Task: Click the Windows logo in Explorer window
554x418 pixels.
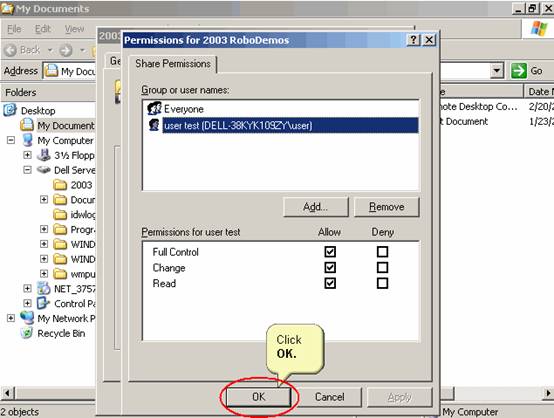Action: tap(539, 28)
